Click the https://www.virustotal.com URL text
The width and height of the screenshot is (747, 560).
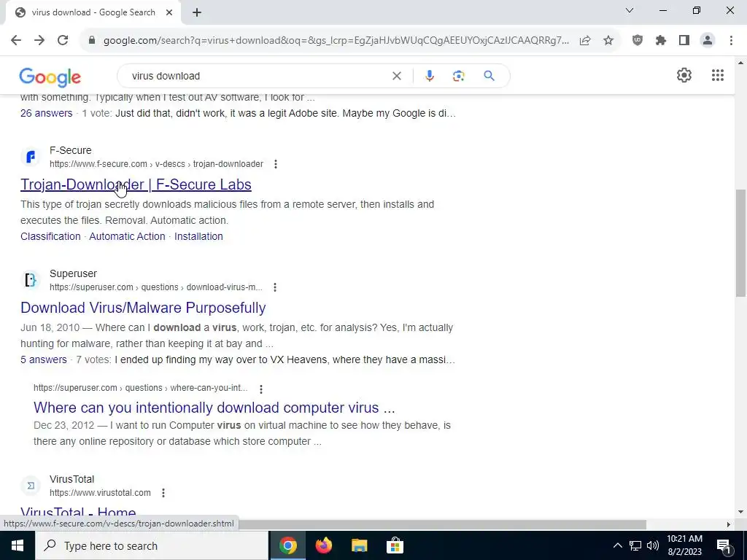[x=100, y=493]
